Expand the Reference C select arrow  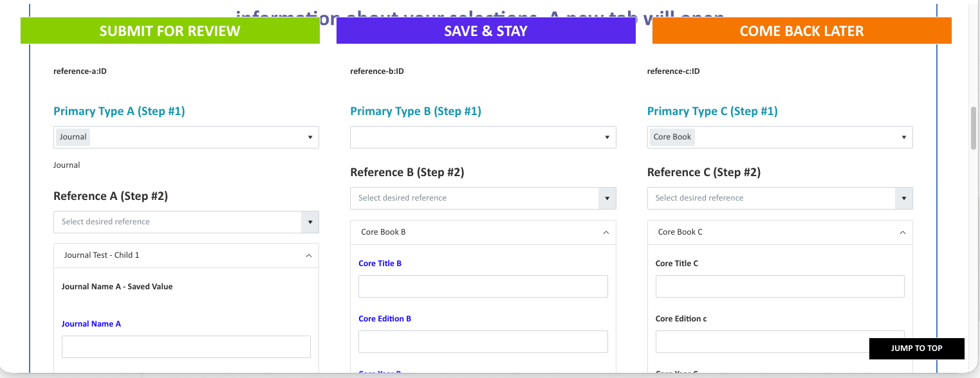click(903, 198)
